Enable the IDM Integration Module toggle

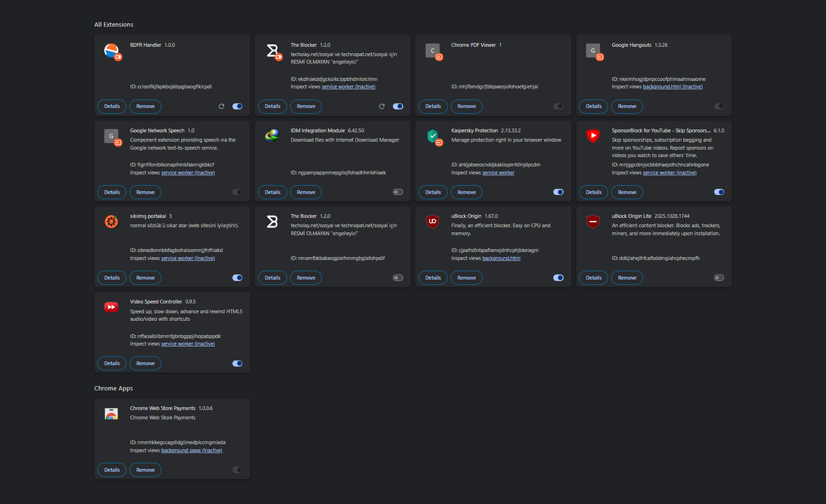[x=398, y=192]
